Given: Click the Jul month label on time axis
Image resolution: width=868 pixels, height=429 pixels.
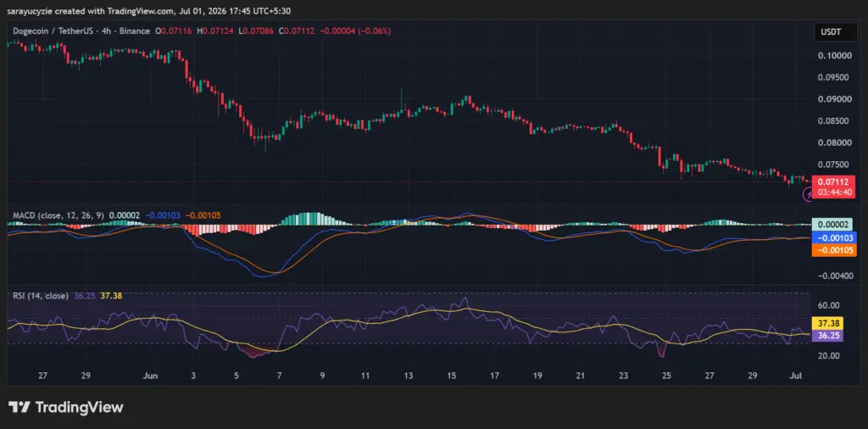Looking at the screenshot, I should click(x=795, y=376).
